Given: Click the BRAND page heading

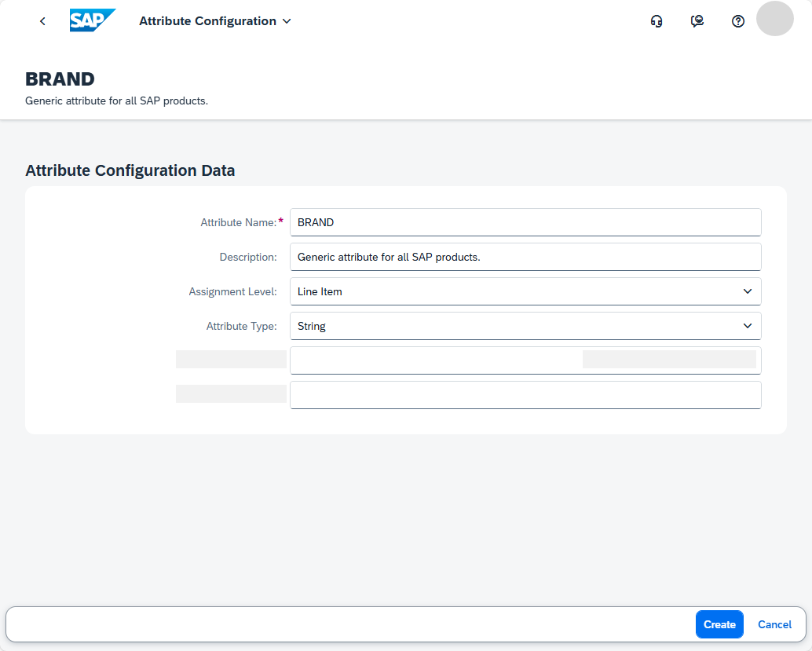Looking at the screenshot, I should pyautogui.click(x=60, y=79).
